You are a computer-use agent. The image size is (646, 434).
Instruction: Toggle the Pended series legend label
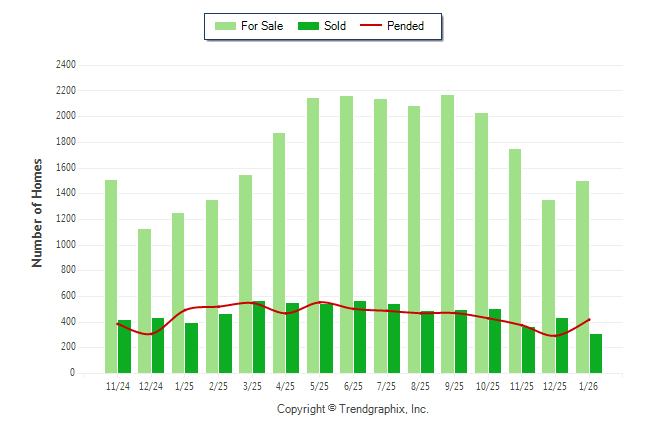coord(406,26)
